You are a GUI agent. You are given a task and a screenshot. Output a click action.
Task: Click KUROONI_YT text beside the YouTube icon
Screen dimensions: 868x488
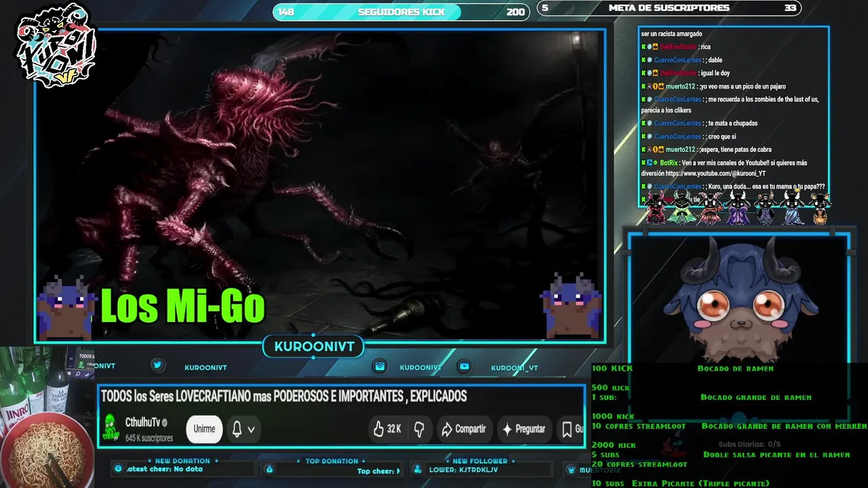[x=514, y=368]
